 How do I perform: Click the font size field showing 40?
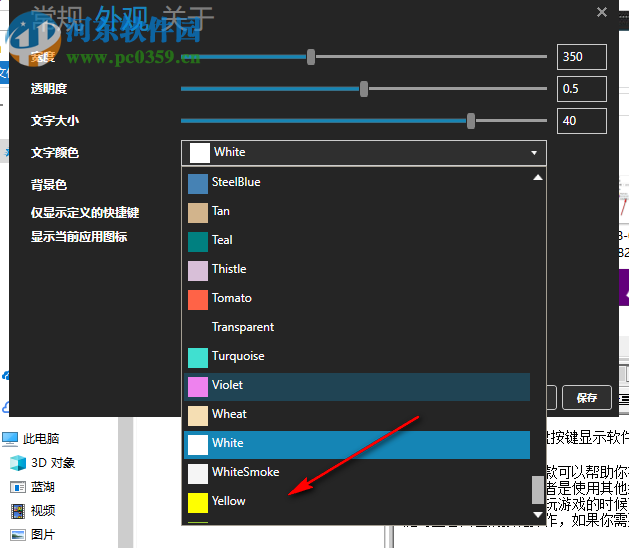[x=582, y=121]
